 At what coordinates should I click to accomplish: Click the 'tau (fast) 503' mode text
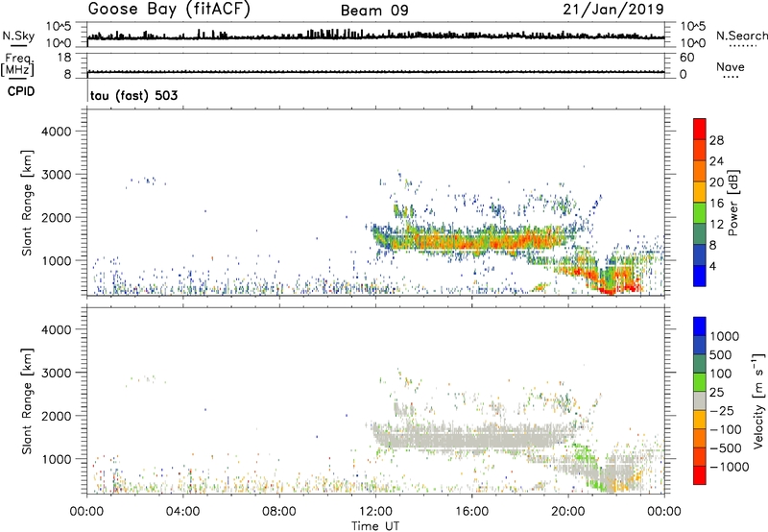pos(133,95)
